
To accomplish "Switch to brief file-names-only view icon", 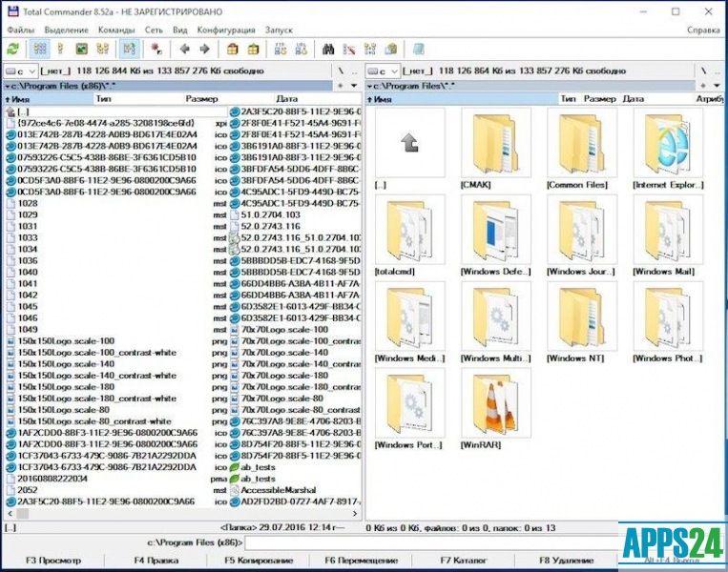I will point(40,50).
